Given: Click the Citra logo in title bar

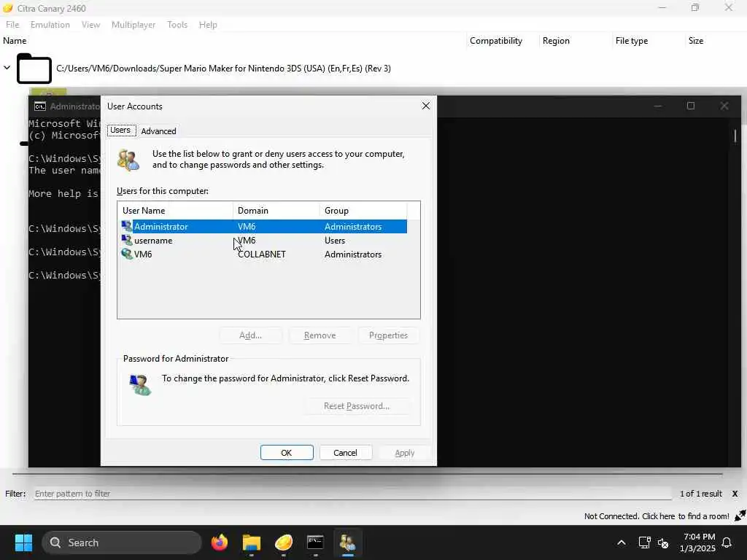Looking at the screenshot, I should (x=8, y=8).
